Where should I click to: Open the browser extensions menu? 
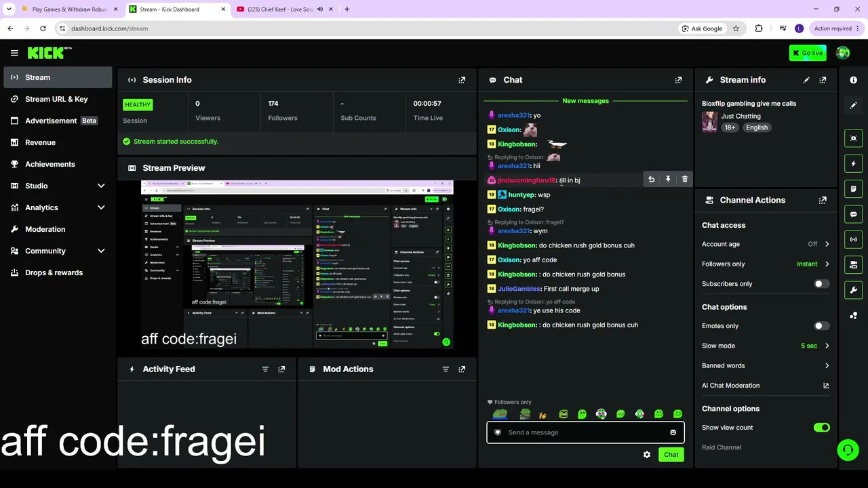[x=759, y=28]
